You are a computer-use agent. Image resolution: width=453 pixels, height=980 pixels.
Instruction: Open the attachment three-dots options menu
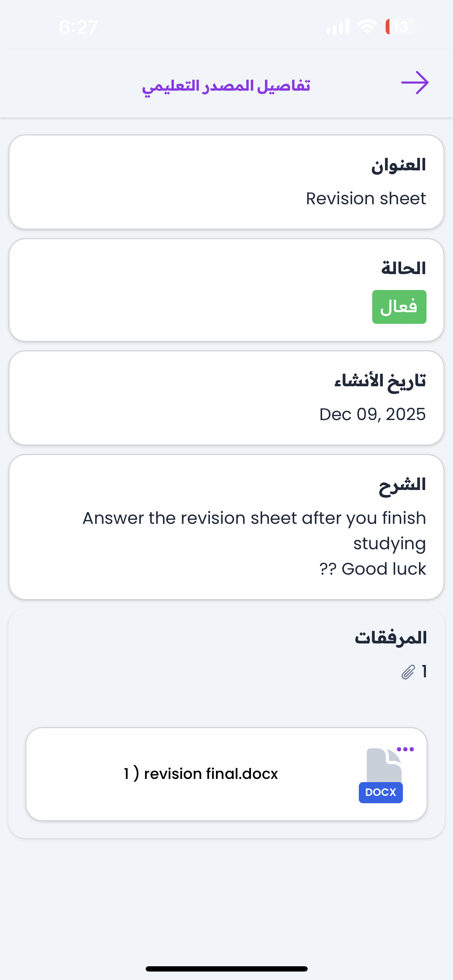tap(405, 749)
